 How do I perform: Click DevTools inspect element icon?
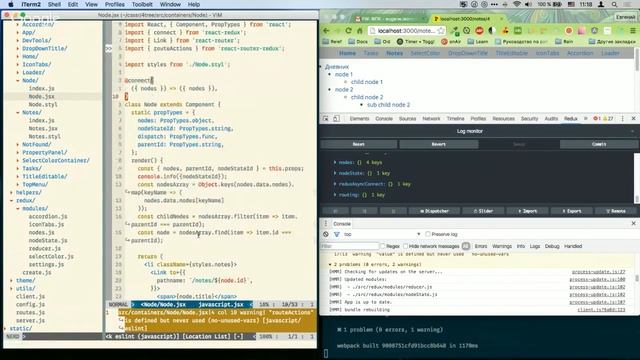(326, 118)
